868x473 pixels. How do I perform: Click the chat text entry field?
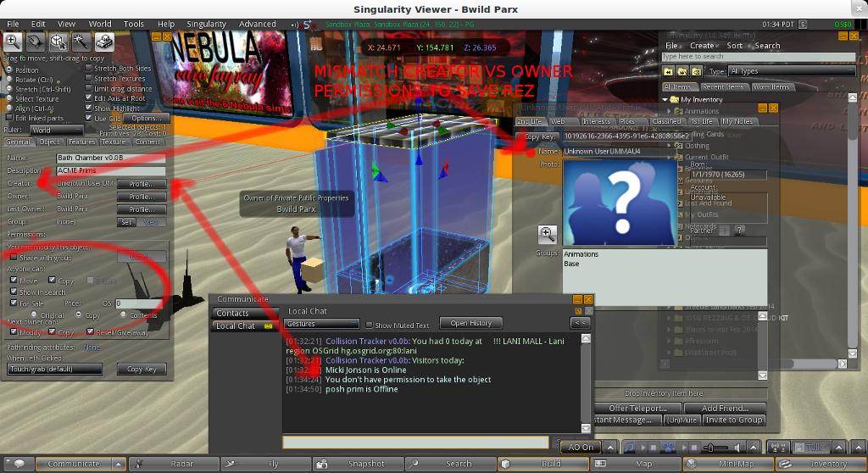pos(415,442)
